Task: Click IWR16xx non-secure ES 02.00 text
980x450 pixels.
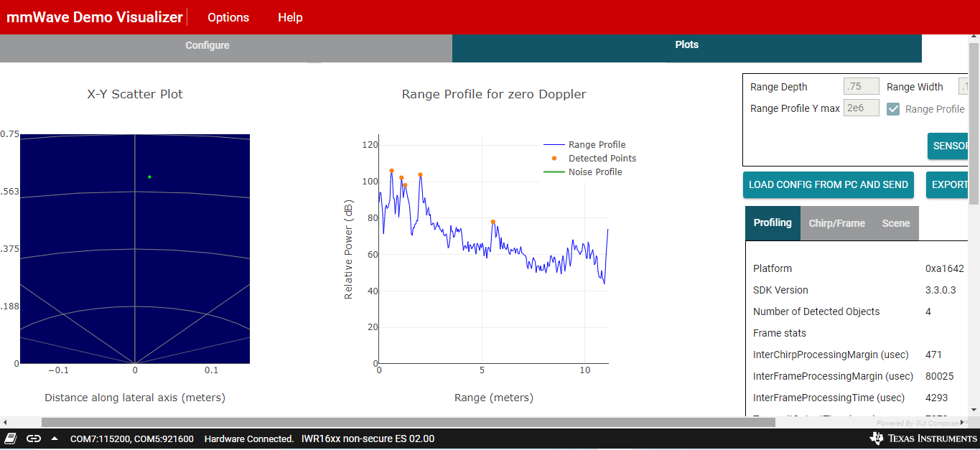Action: [x=368, y=439]
